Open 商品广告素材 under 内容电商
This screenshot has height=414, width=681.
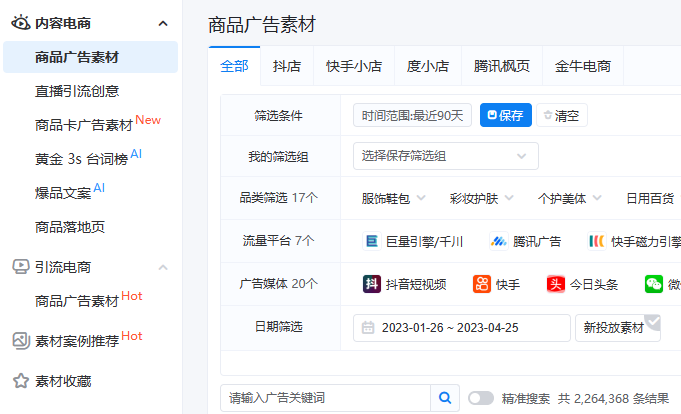click(90, 57)
